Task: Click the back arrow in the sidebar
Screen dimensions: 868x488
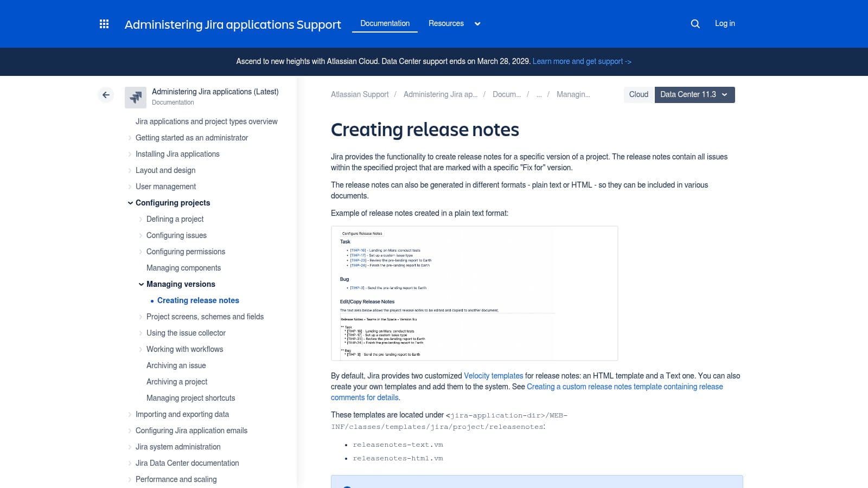Action: pos(106,95)
